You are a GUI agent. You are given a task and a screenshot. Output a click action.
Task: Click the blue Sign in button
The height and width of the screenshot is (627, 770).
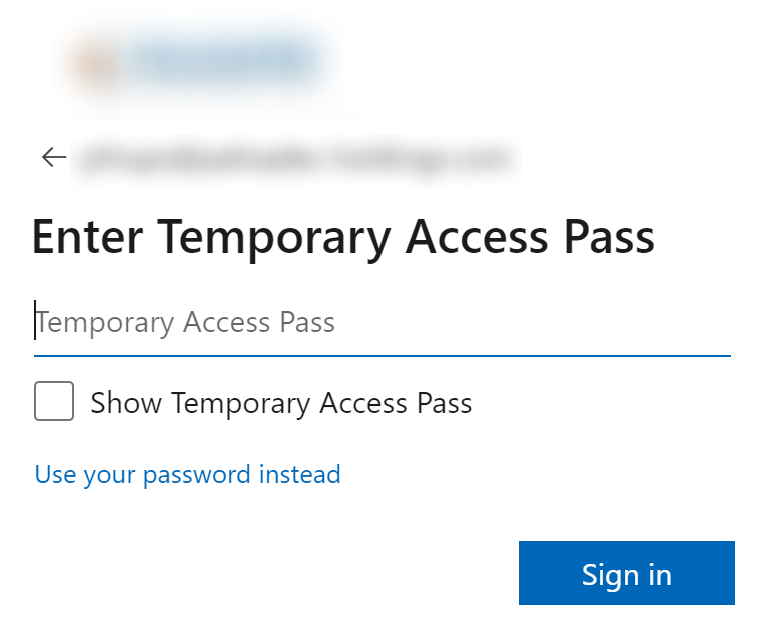(627, 573)
